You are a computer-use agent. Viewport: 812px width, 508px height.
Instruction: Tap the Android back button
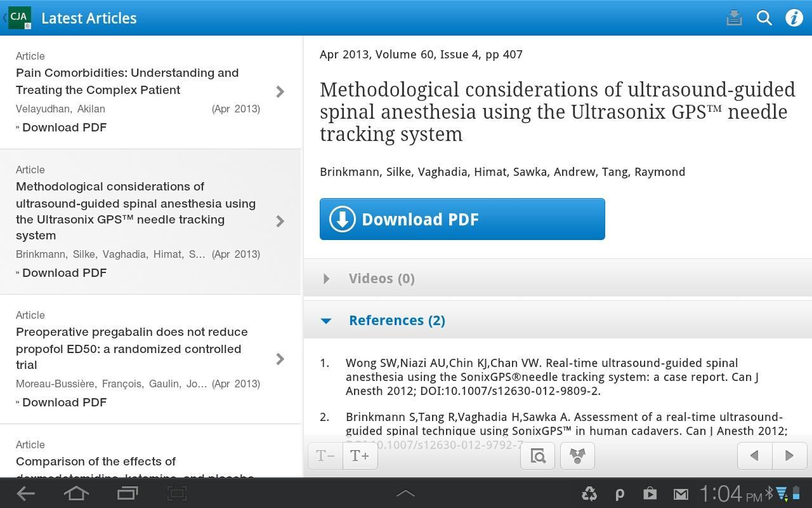coord(25,493)
